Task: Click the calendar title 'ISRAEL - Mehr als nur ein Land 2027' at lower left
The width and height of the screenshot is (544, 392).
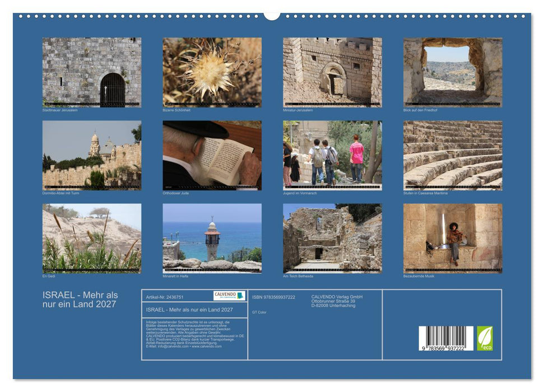Action: point(80,300)
